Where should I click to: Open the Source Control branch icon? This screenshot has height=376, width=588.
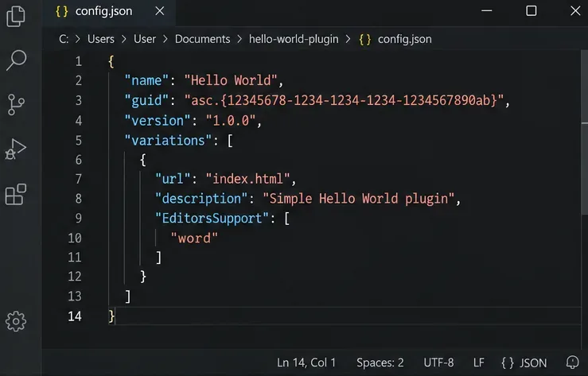(x=16, y=104)
